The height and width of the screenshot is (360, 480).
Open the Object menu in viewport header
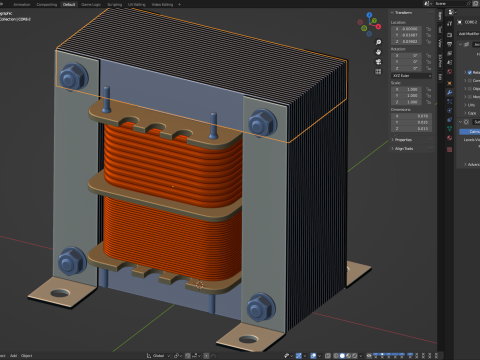27,356
